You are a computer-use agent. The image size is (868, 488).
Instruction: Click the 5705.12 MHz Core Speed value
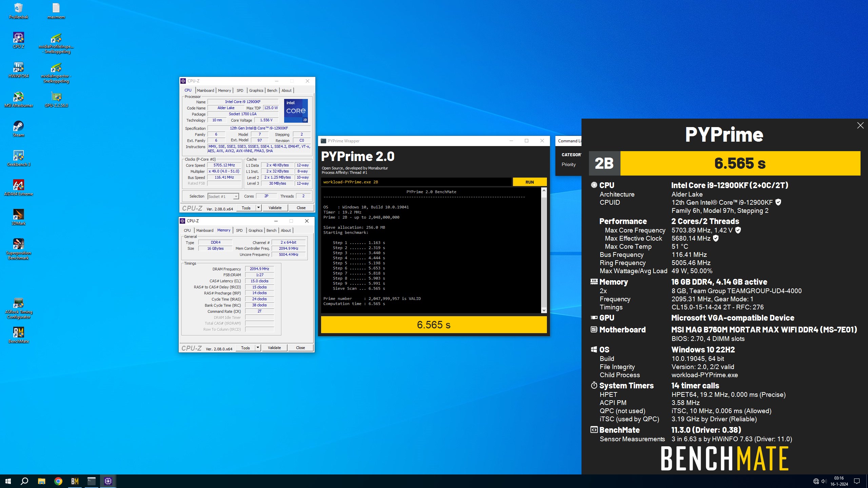224,165
